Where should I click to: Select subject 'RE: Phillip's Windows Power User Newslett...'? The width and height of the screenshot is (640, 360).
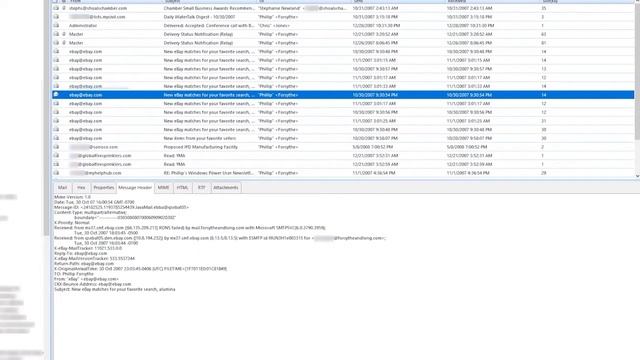209,173
